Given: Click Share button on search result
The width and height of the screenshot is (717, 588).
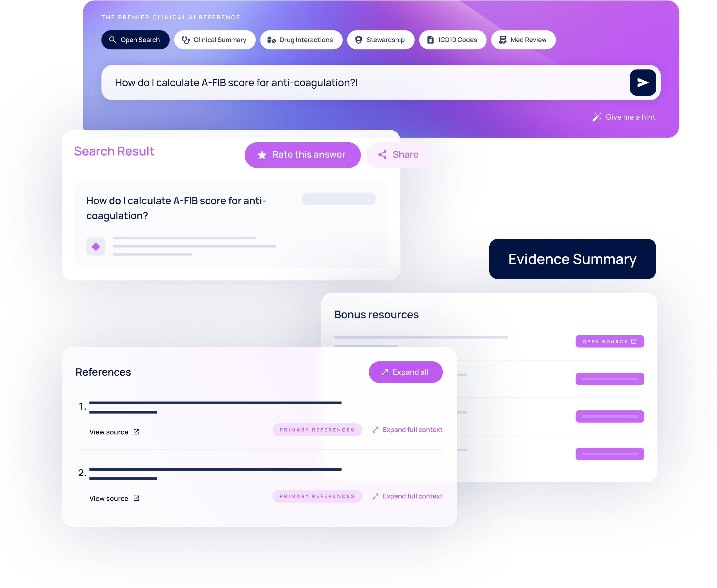Looking at the screenshot, I should pos(398,154).
